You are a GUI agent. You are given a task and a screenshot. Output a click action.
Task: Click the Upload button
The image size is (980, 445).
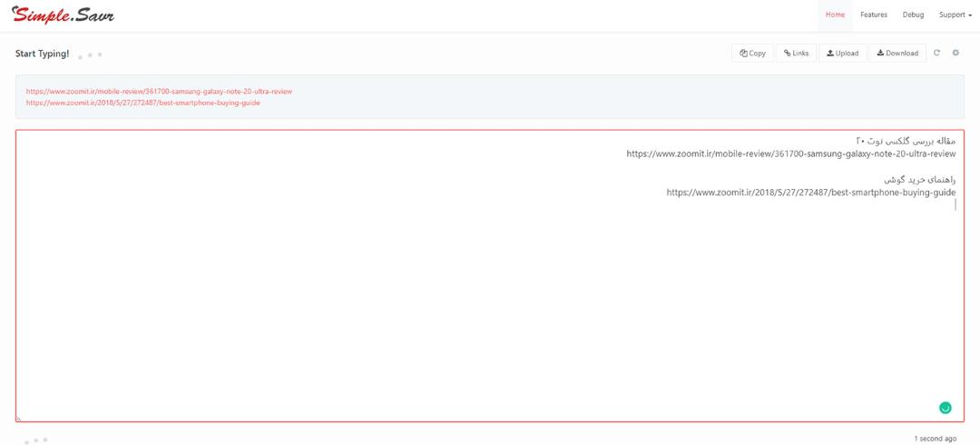842,54
